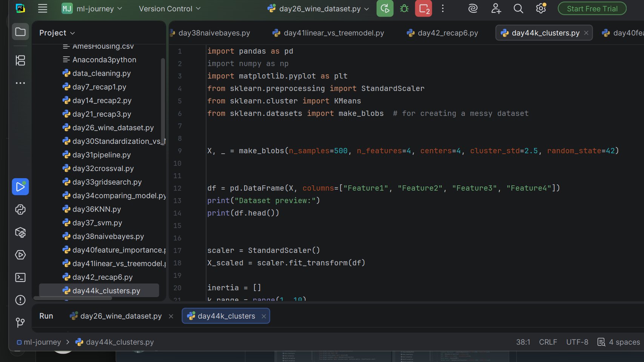Screen dimensions: 644x362
Task: Open Python Packages tool window
Action: [20, 233]
